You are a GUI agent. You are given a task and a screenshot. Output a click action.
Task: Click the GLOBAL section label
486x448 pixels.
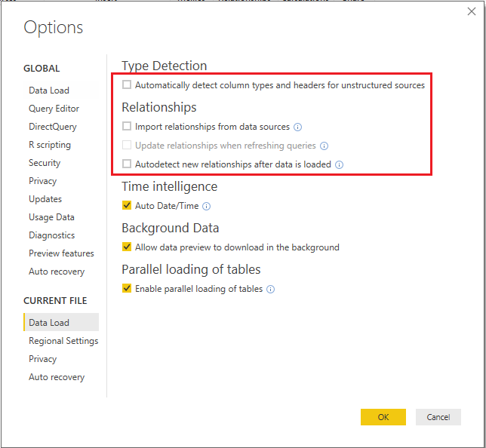[x=42, y=69]
